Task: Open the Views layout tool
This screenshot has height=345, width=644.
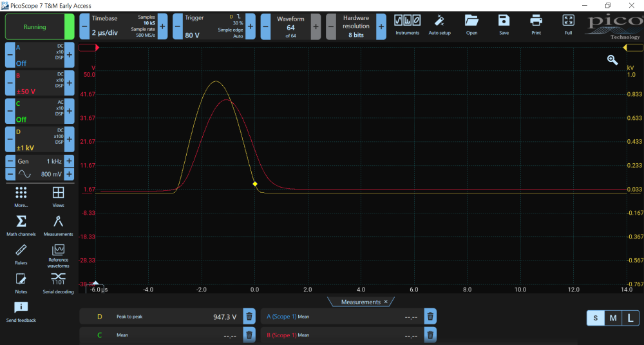Action: click(x=59, y=197)
